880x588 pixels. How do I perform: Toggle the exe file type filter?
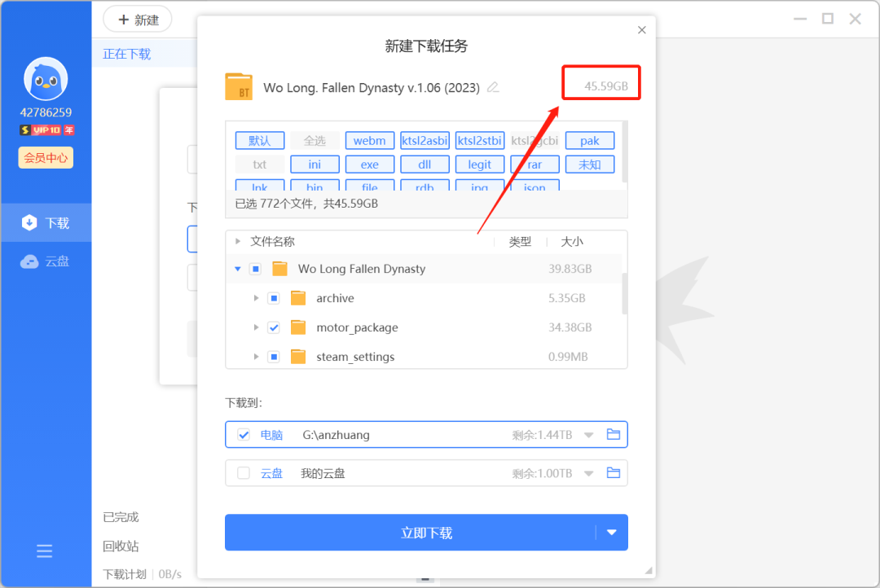click(370, 165)
